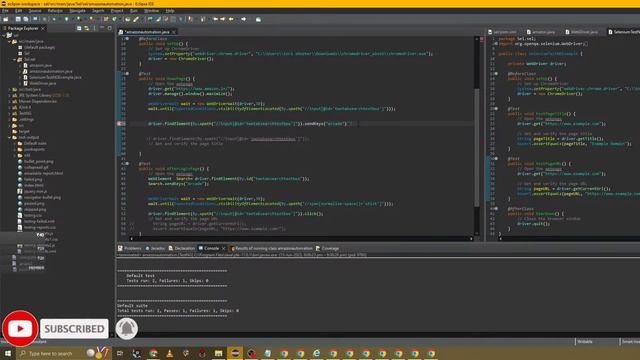Click the Back navigation arrow in toolbar
This screenshot has height=360, width=640.
[x=231, y=19]
